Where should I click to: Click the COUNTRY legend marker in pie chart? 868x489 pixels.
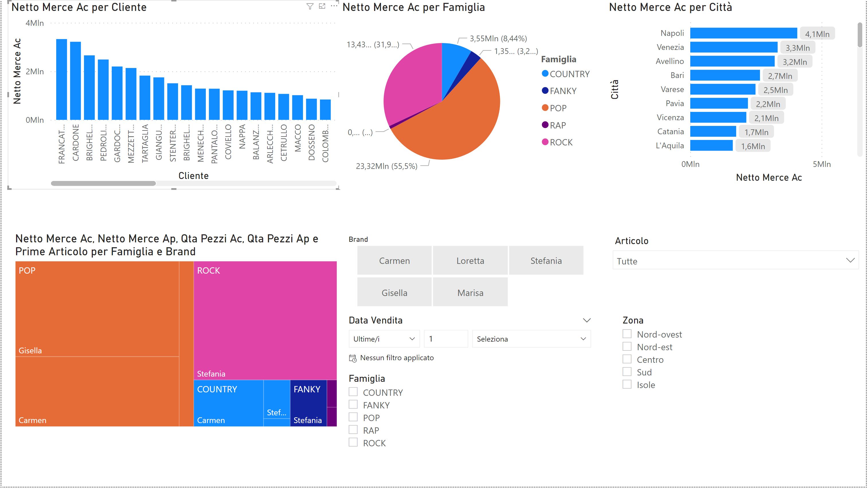pos(545,73)
